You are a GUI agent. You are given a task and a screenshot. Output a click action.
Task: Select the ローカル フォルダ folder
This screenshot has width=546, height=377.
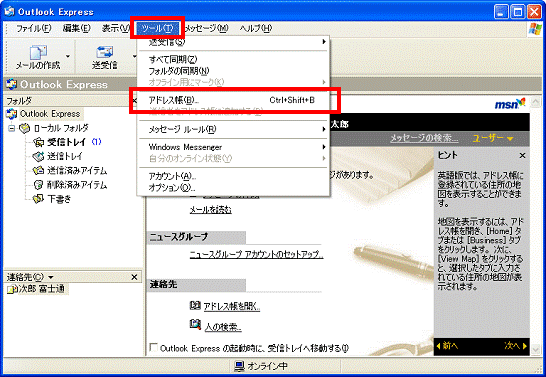pos(61,128)
